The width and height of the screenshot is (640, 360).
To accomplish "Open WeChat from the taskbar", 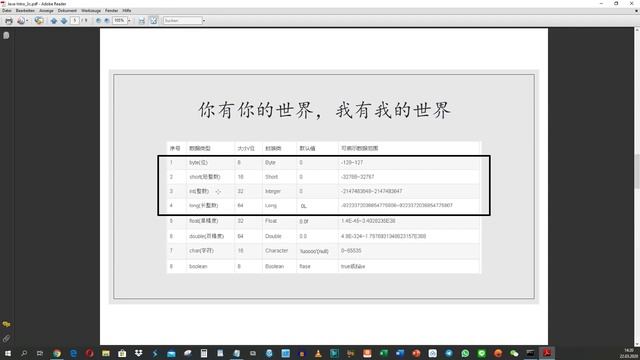I will click(x=514, y=353).
